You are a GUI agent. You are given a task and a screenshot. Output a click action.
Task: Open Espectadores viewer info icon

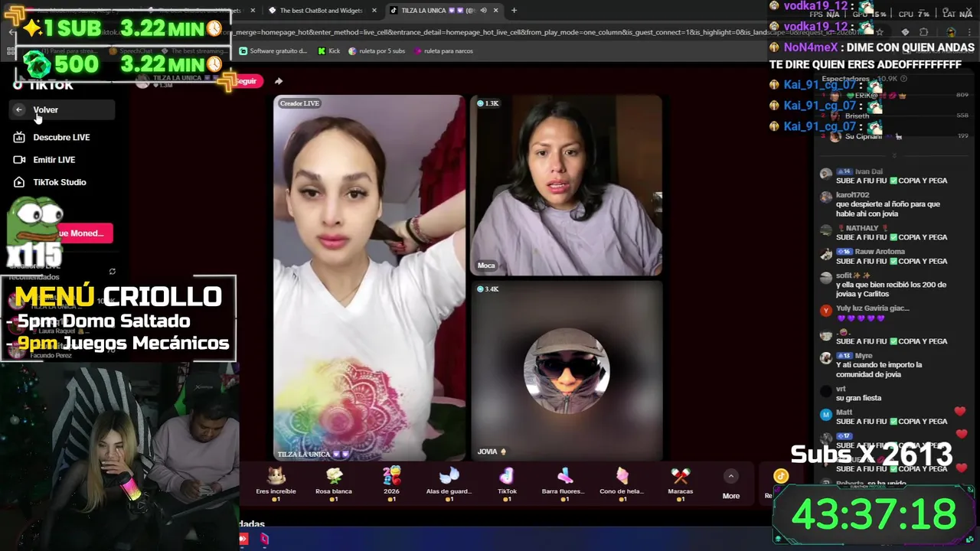(903, 79)
